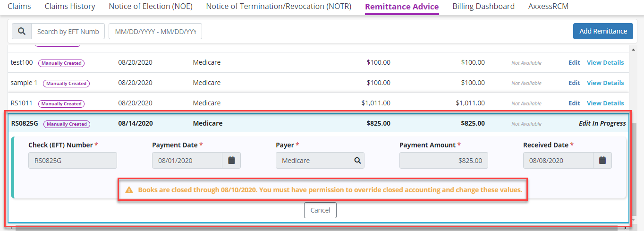
Task: Open the Claims History tab
Action: 70,7
